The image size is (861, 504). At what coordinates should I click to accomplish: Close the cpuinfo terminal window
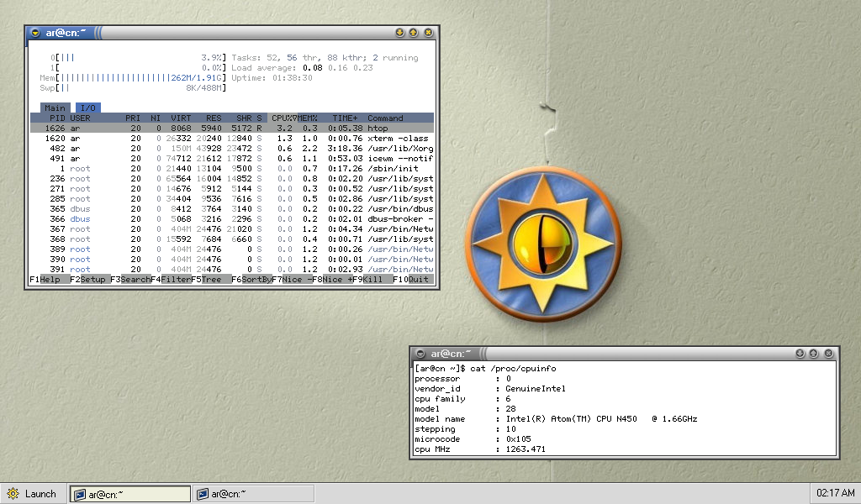pos(828,354)
